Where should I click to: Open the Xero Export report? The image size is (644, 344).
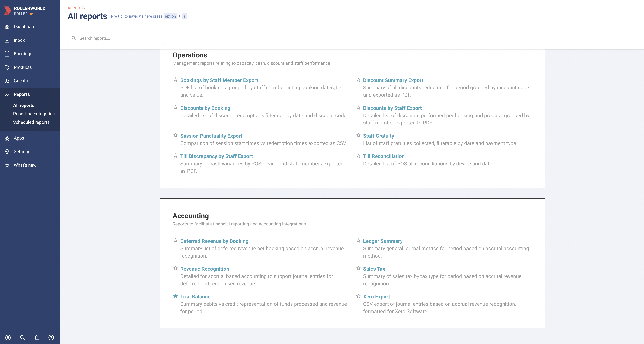(x=376, y=296)
